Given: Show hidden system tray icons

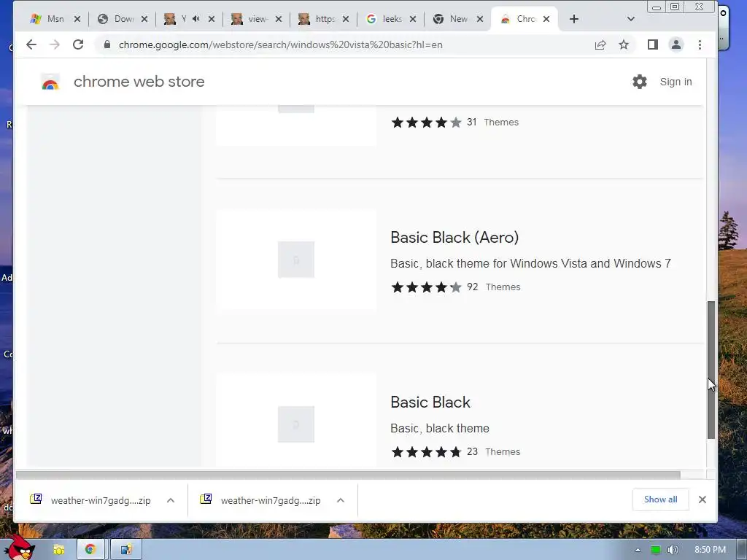Looking at the screenshot, I should pyautogui.click(x=638, y=550).
